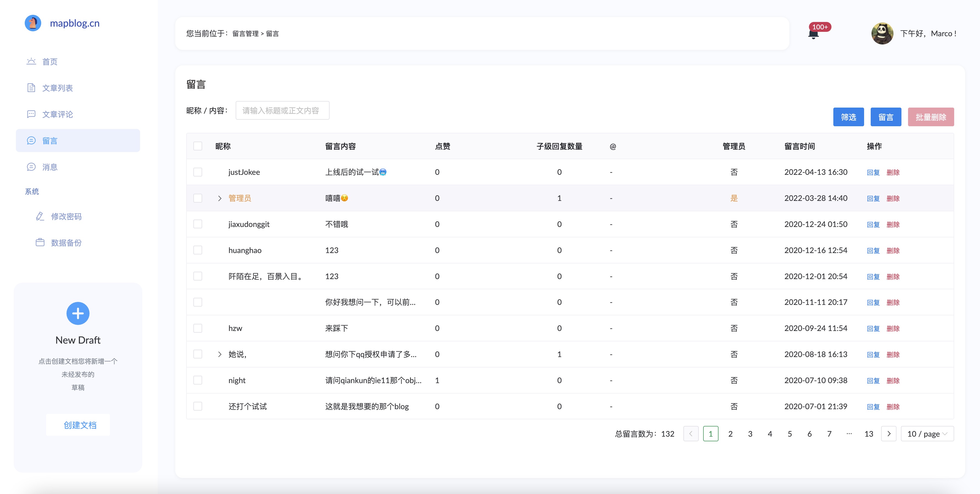980x494 pixels.
Task: Go to page 5
Action: pos(790,434)
